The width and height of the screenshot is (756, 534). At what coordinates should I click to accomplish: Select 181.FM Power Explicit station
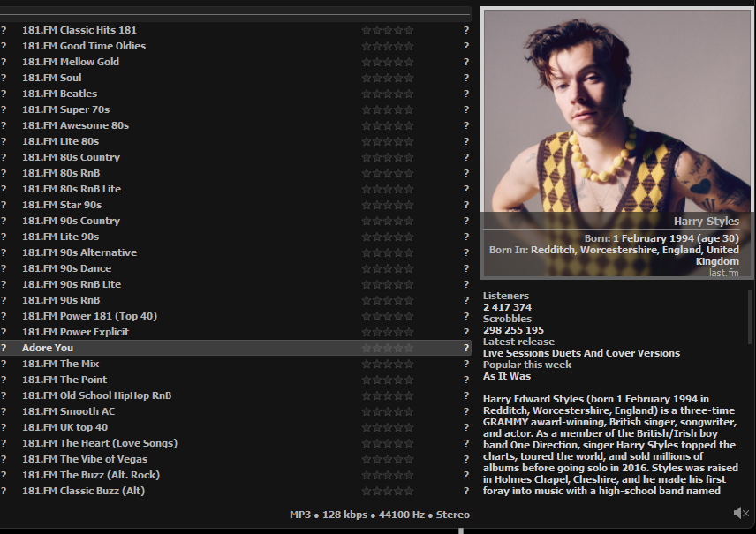pyautogui.click(x=236, y=332)
